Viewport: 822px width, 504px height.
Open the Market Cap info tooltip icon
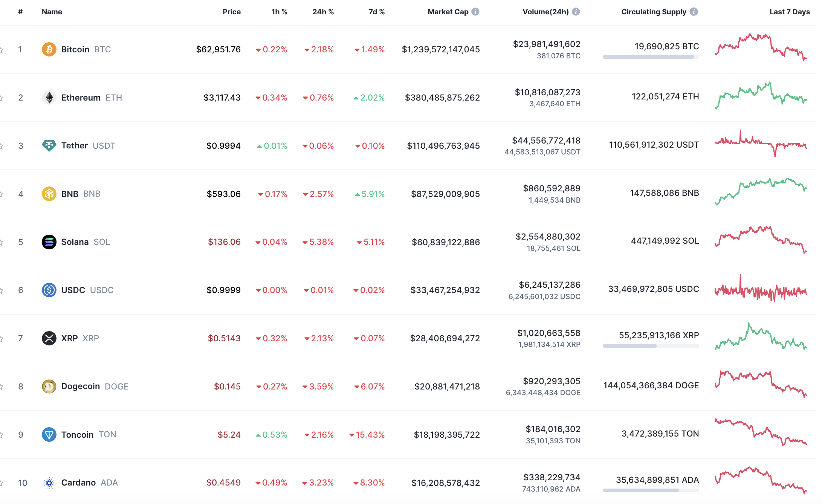tap(475, 12)
